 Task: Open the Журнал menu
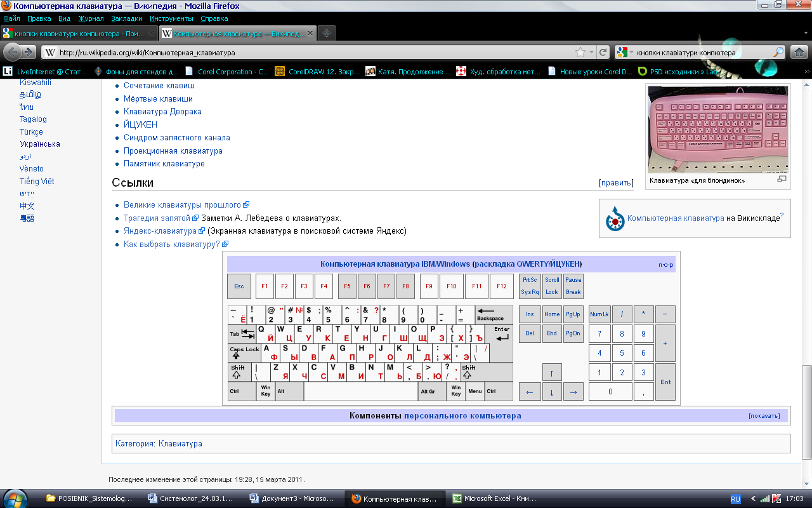[x=91, y=18]
